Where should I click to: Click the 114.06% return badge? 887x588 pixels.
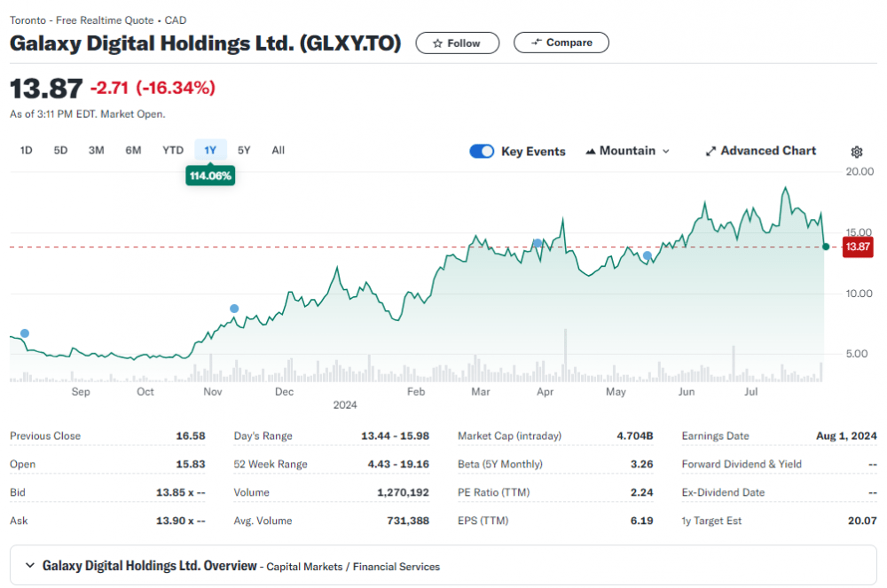(210, 176)
